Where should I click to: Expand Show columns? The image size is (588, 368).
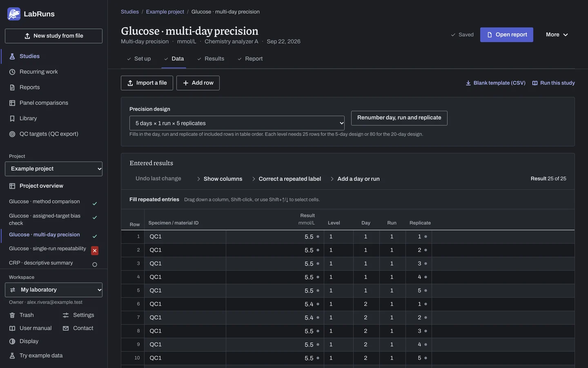pyautogui.click(x=219, y=179)
